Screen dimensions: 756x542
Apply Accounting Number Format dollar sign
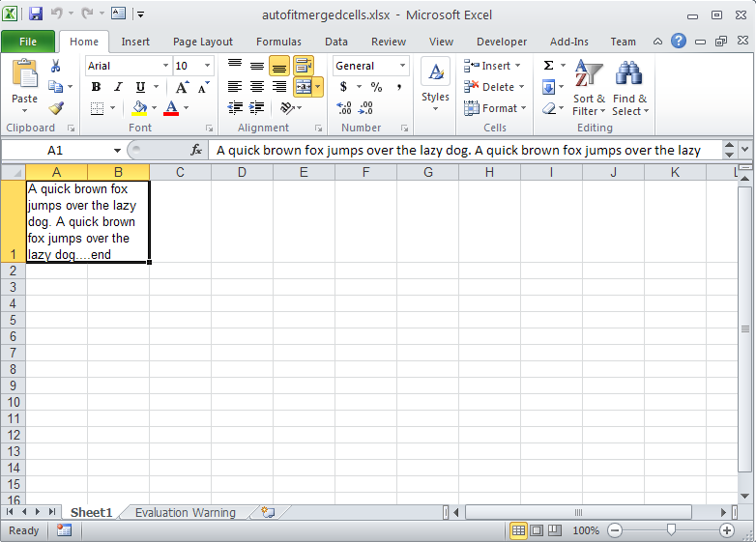pyautogui.click(x=344, y=87)
